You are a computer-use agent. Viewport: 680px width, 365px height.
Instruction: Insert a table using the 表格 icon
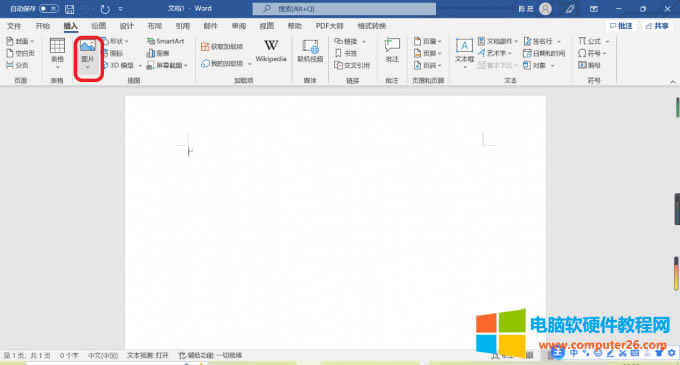pyautogui.click(x=57, y=53)
